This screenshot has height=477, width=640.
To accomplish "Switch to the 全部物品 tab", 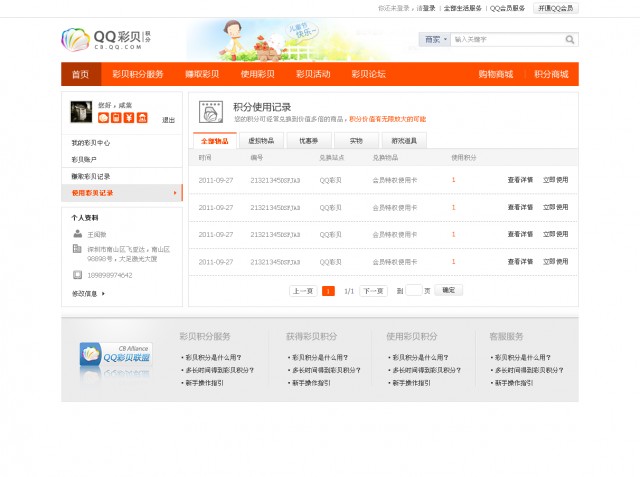I will [x=215, y=141].
